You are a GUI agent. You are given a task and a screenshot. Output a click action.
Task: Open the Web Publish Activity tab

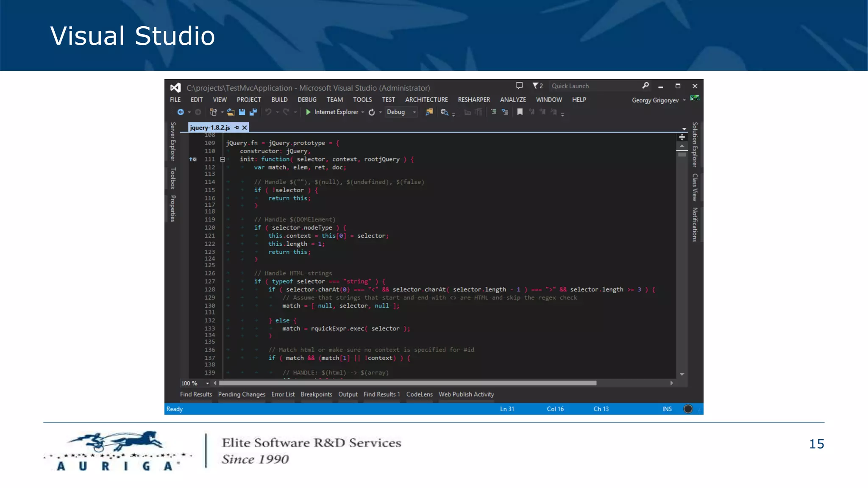pyautogui.click(x=466, y=394)
